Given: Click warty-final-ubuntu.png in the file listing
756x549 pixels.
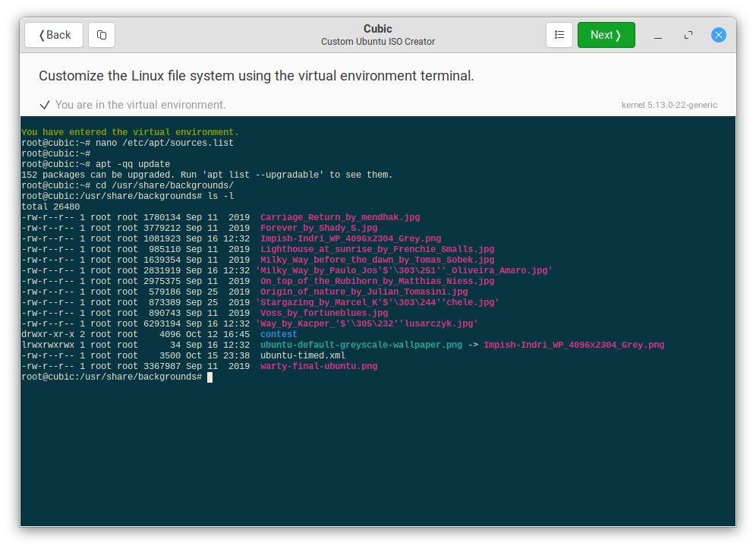Looking at the screenshot, I should click(319, 365).
